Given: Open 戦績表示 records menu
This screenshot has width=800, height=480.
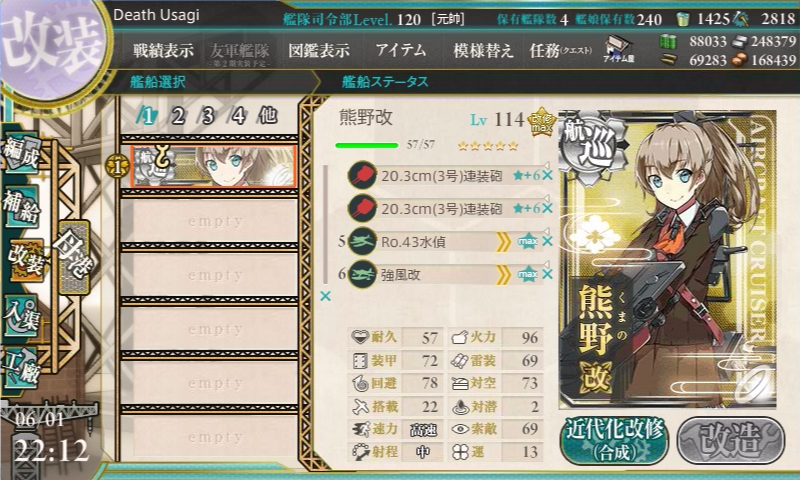Looking at the screenshot, I should 163,50.
